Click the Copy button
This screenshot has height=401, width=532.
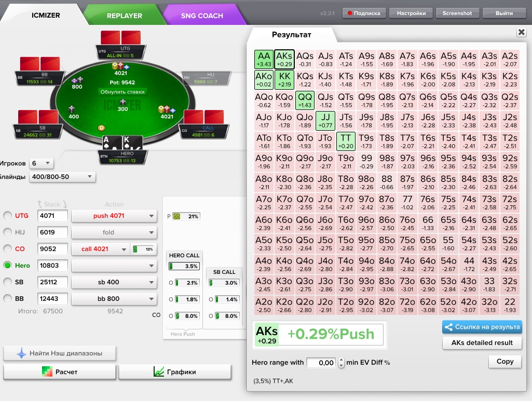(505, 362)
